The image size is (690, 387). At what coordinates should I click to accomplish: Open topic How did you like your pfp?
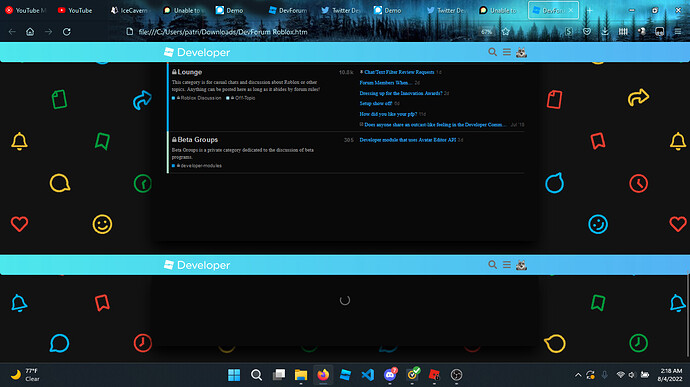pyautogui.click(x=388, y=114)
